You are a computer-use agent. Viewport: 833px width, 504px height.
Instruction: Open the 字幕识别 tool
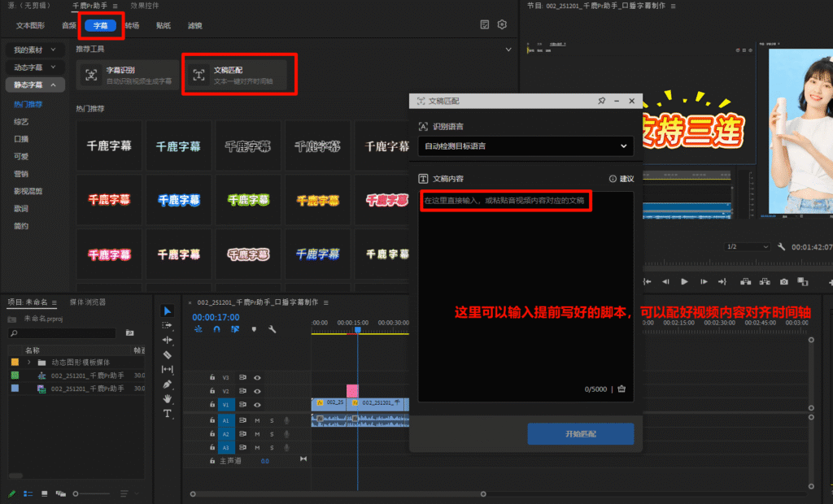click(x=128, y=75)
